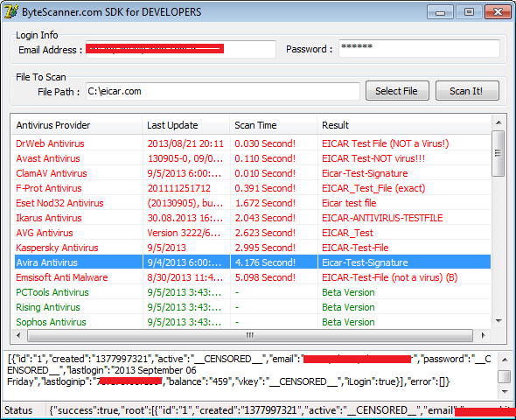Sort by Last Update column header
This screenshot has width=516, height=420.
click(x=186, y=125)
